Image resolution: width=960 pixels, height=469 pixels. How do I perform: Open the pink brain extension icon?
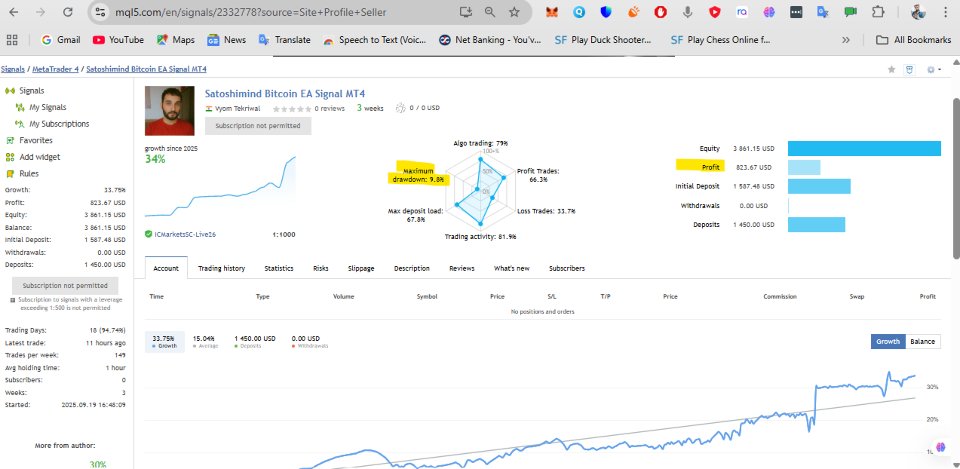click(769, 12)
